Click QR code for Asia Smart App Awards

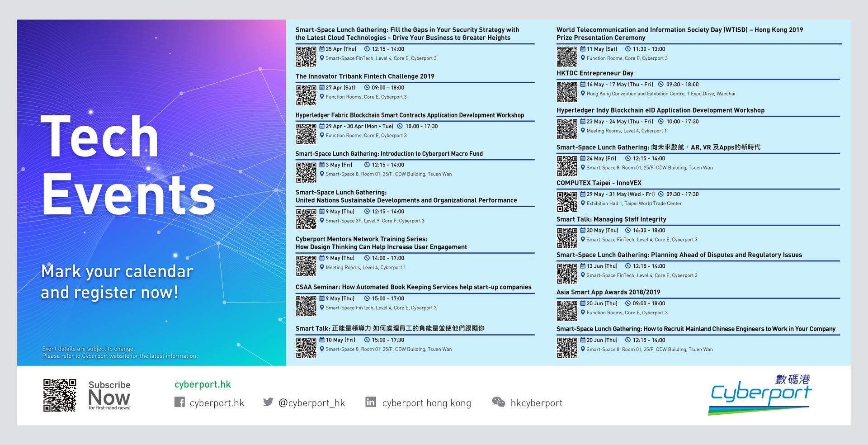coord(567,311)
